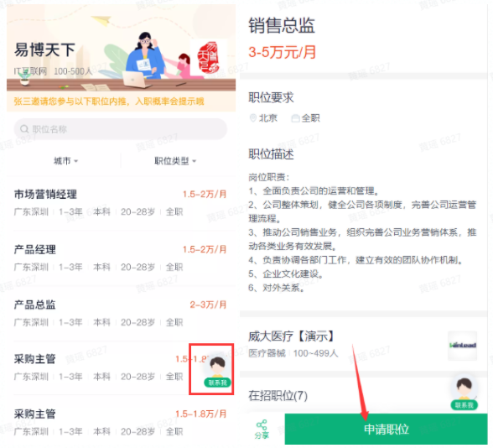The width and height of the screenshot is (493, 448).
Task: Click the search magnifier icon
Action: (24, 129)
